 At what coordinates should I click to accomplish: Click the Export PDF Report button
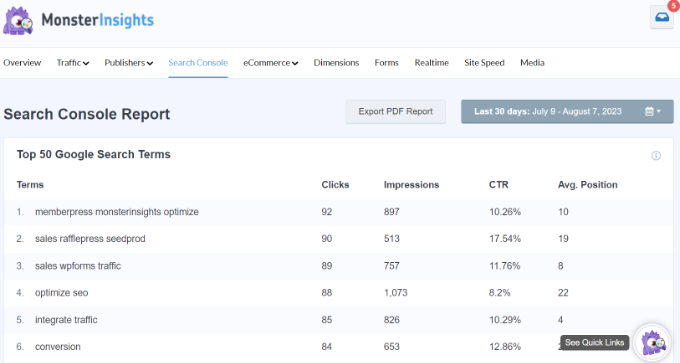396,111
